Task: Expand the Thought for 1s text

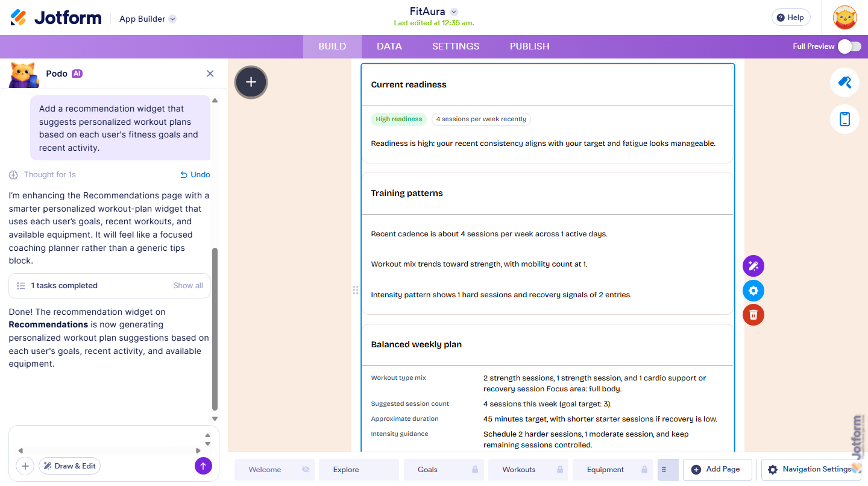Action: 50,175
